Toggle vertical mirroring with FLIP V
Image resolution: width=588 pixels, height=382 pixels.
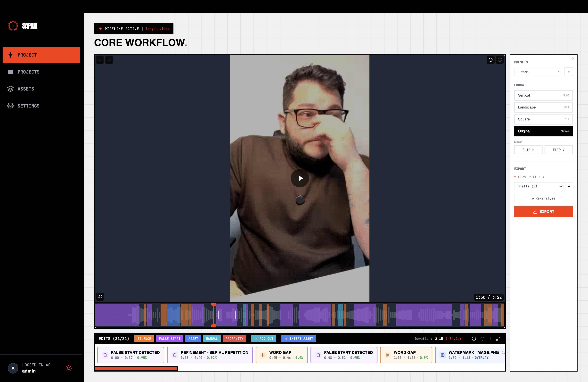tap(559, 150)
